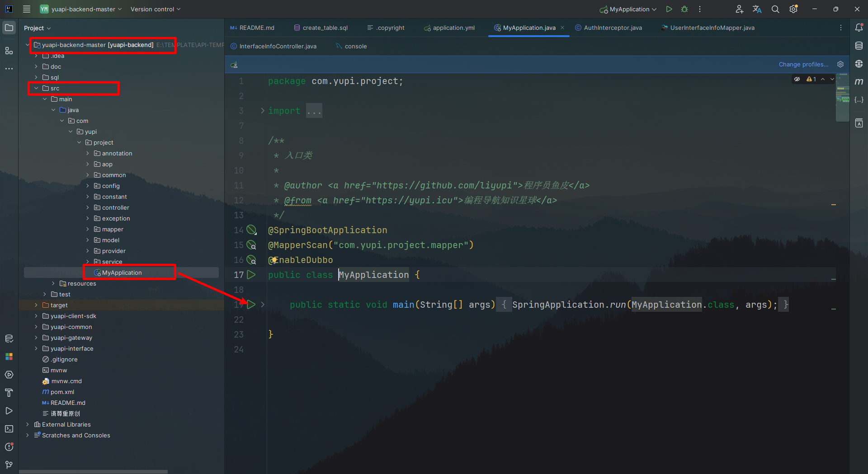Expand the resources folder
Viewport: 868px width, 474px height.
(53, 283)
